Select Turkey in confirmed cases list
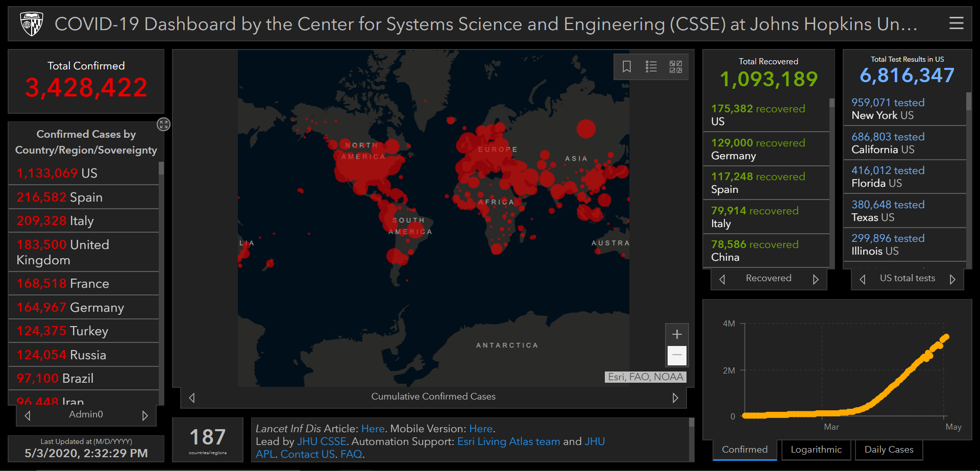Viewport: 980px width, 471px height. click(x=84, y=331)
